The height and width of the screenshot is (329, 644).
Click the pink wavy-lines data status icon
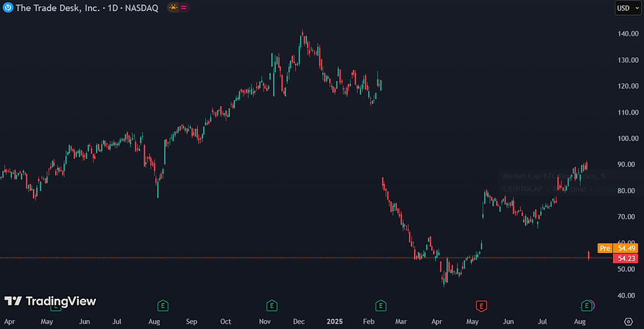point(183,7)
